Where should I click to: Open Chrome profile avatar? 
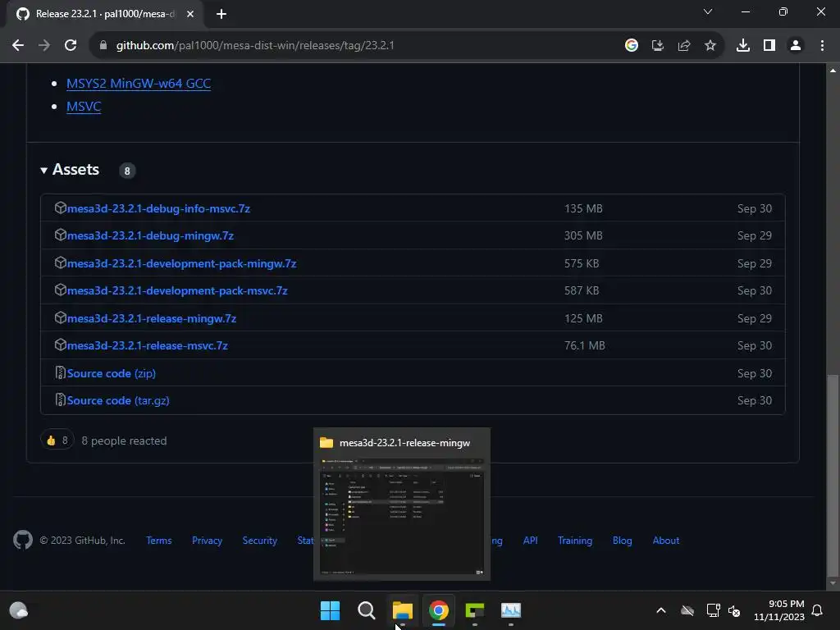pyautogui.click(x=796, y=46)
